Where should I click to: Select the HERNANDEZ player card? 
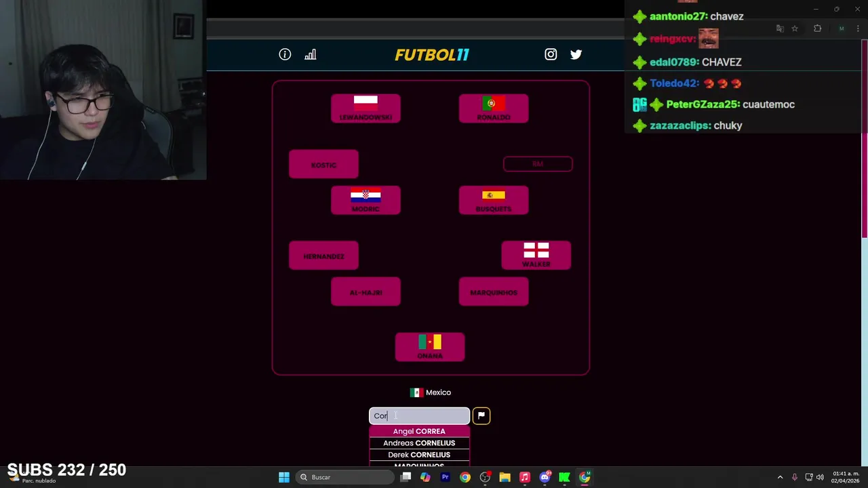coord(323,256)
